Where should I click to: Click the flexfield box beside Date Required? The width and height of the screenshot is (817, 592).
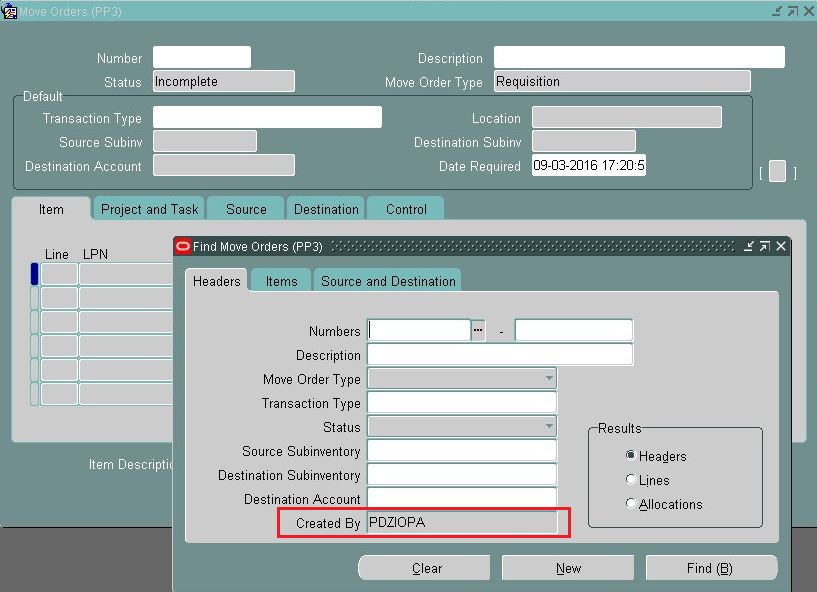(x=777, y=171)
